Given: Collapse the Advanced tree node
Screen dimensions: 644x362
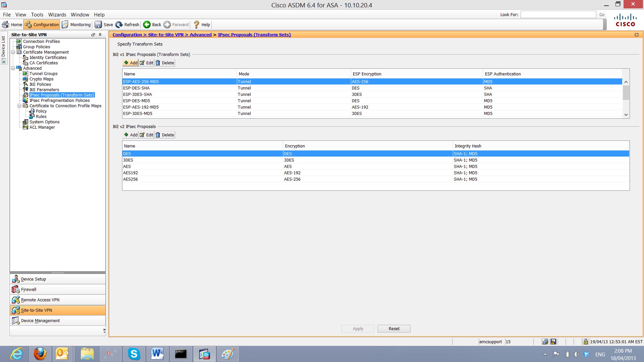Looking at the screenshot, I should pos(13,68).
